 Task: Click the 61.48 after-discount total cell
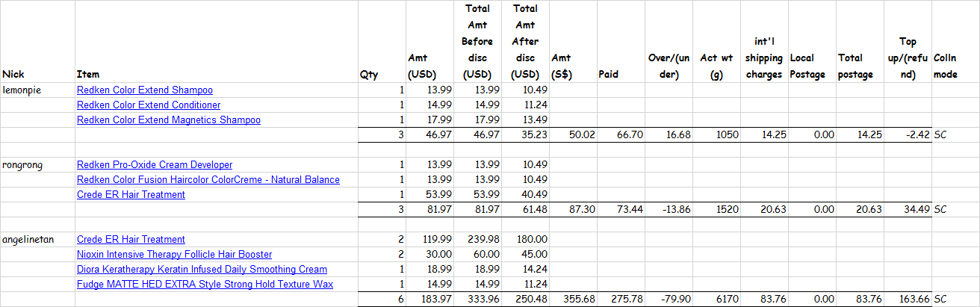524,210
